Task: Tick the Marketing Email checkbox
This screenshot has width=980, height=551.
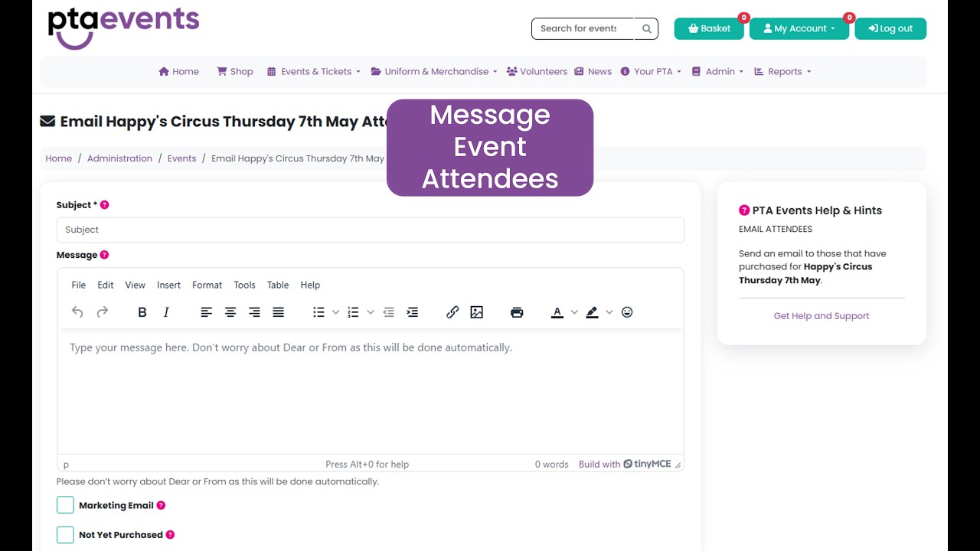Action: pyautogui.click(x=65, y=505)
